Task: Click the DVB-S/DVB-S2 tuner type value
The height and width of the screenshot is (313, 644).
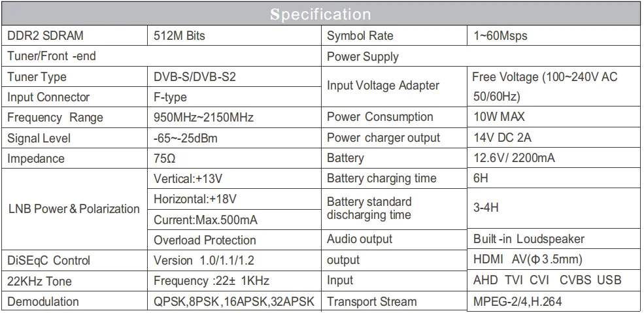Action: 195,77
